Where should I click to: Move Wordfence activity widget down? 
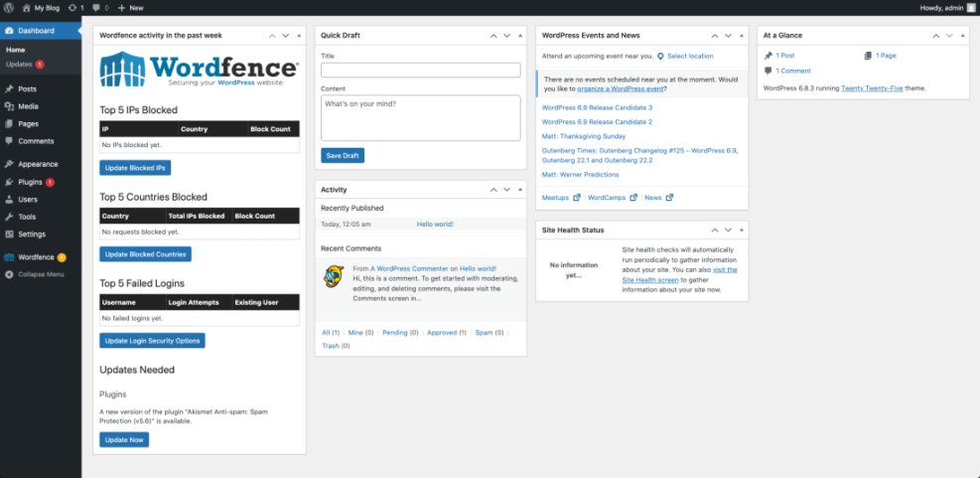(286, 36)
